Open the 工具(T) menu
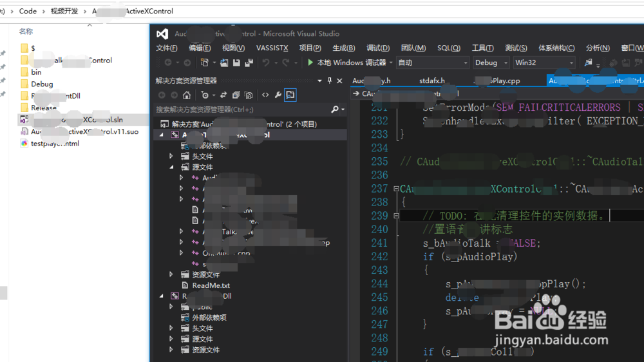 tap(482, 48)
